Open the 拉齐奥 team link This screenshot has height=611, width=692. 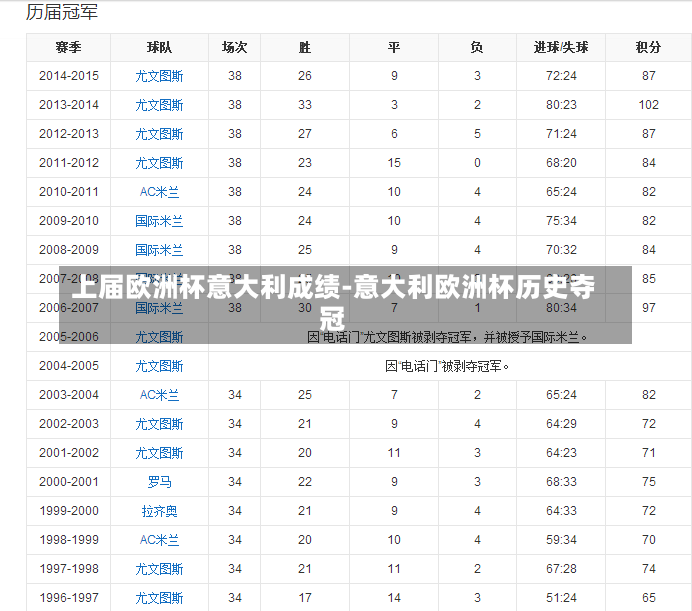[159, 511]
